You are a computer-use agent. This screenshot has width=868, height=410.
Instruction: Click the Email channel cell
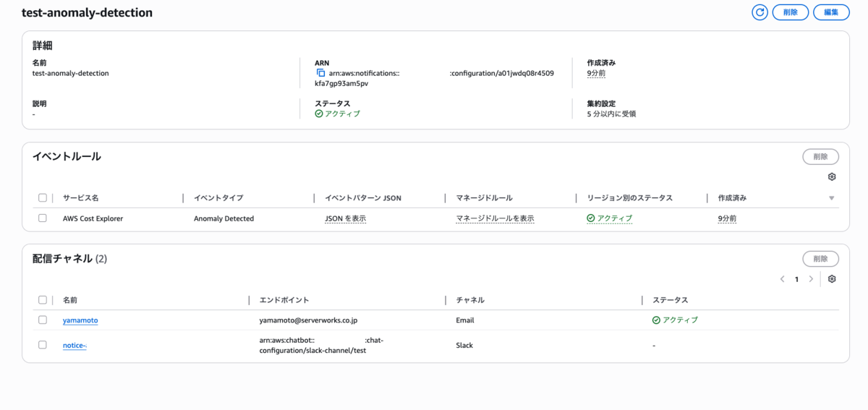pyautogui.click(x=465, y=320)
